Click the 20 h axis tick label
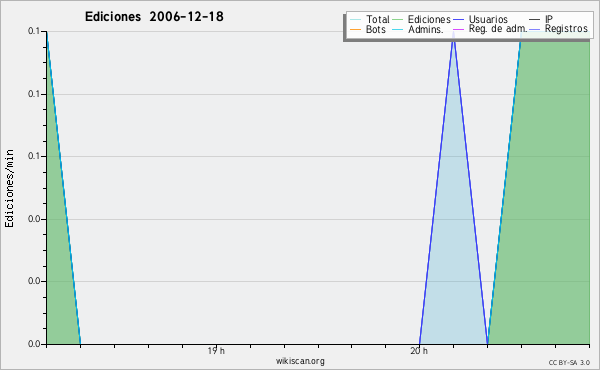 (419, 351)
